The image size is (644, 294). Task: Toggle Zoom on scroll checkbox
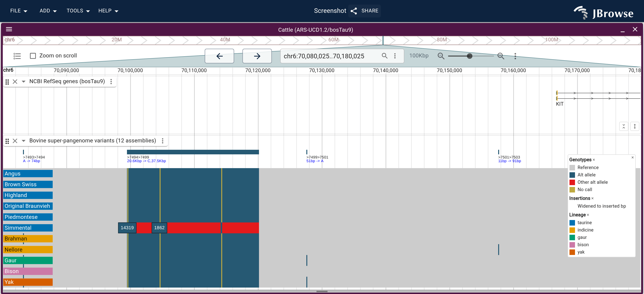pos(33,56)
